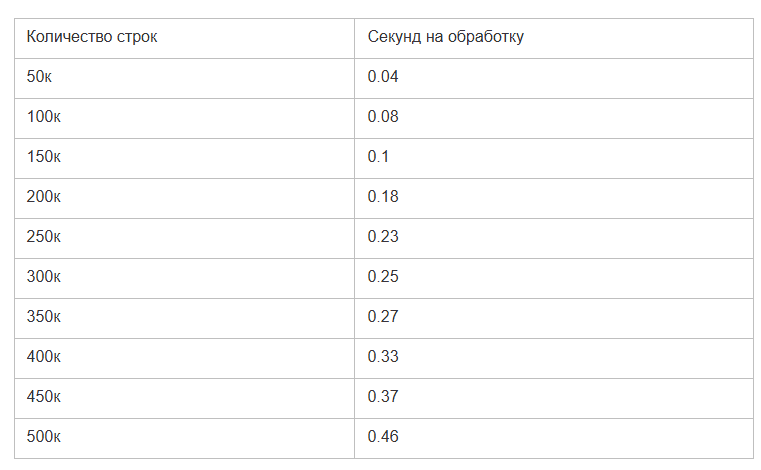
Task: Select the 100к row count cell
Action: pyautogui.click(x=44, y=117)
